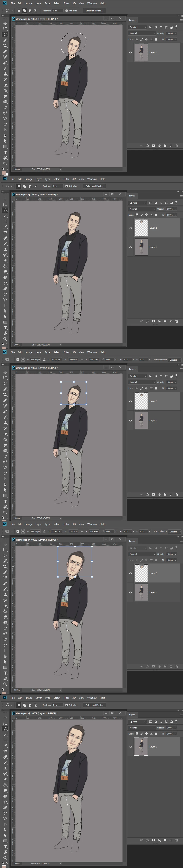Click Select and Mask button, first screenshot

pos(94,11)
